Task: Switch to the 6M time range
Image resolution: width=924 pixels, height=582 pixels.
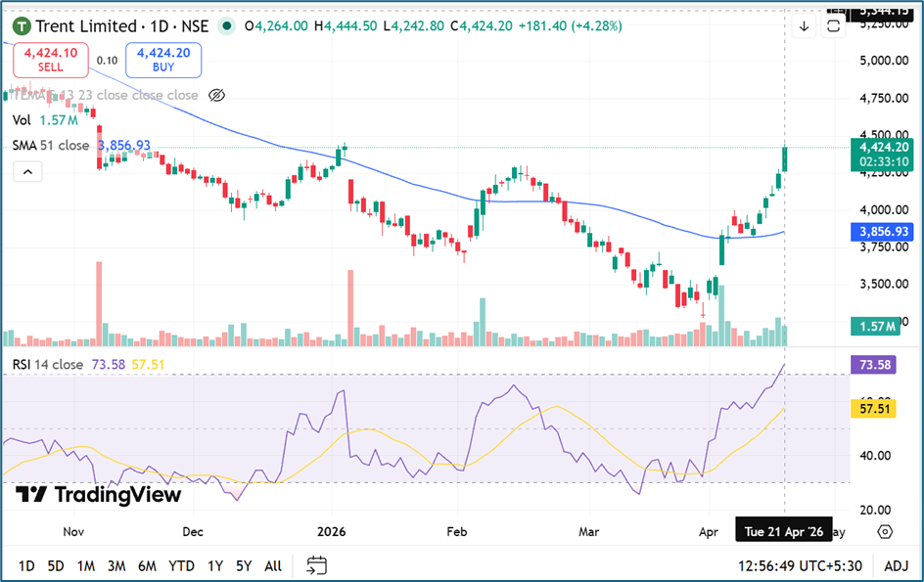Action: [x=147, y=565]
